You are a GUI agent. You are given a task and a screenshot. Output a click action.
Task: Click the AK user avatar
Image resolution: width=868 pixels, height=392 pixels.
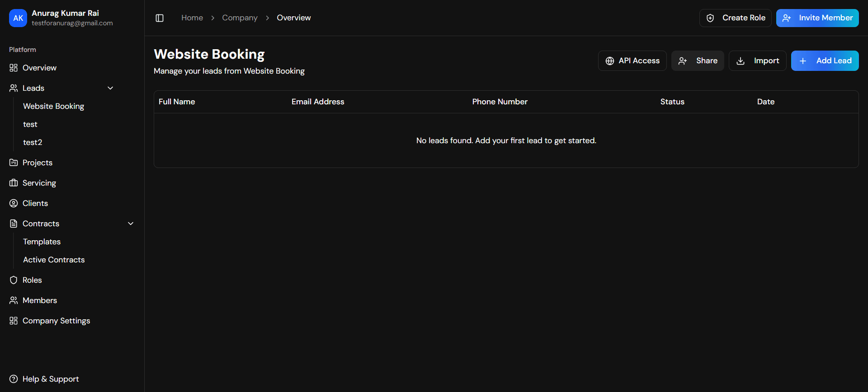tap(18, 18)
